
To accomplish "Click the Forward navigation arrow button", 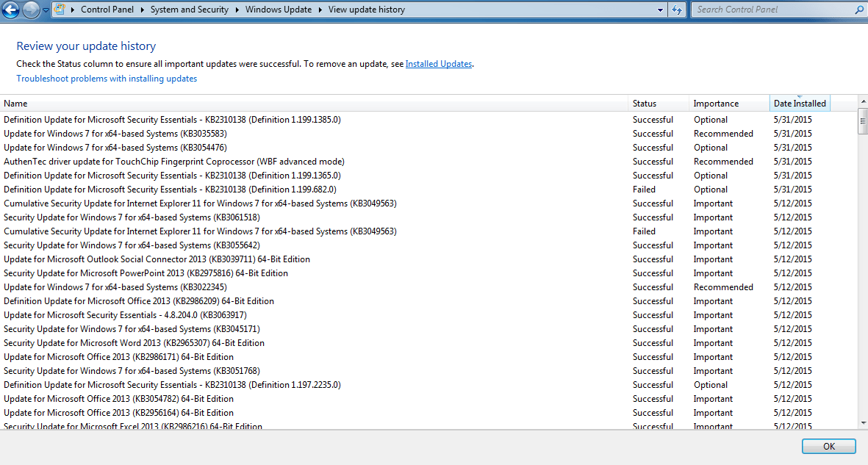I will [x=31, y=10].
